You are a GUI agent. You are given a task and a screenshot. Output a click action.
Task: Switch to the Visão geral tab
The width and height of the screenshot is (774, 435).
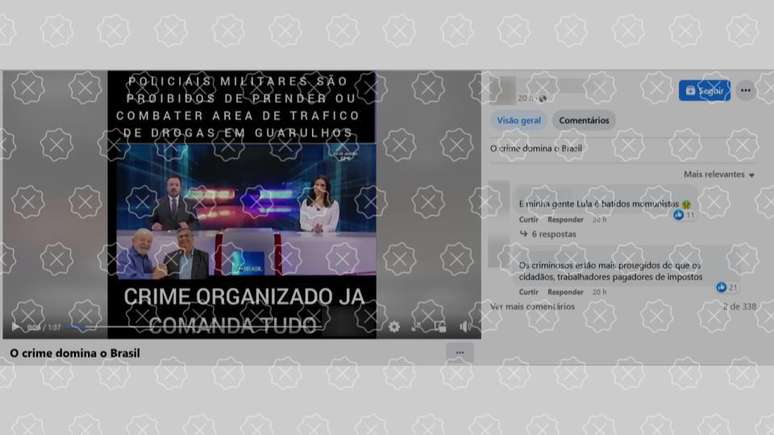[x=519, y=121]
